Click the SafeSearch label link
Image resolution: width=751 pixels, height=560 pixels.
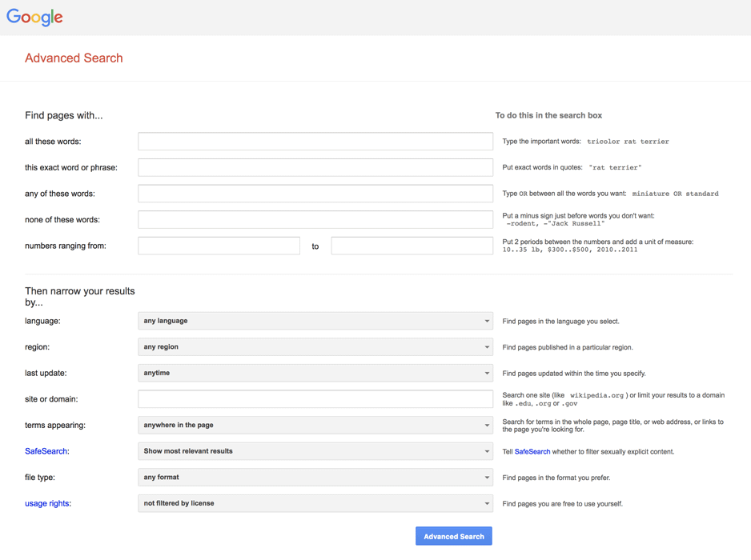point(46,451)
